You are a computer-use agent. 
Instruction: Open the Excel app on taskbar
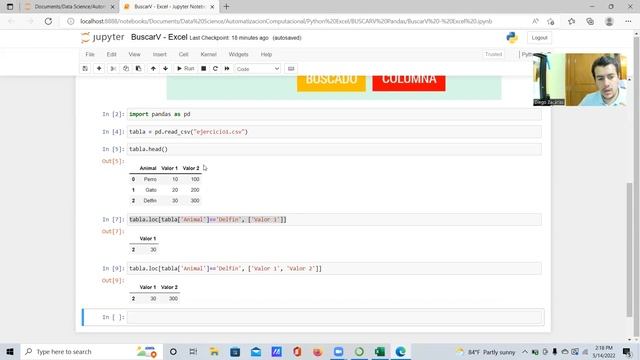tap(380, 351)
